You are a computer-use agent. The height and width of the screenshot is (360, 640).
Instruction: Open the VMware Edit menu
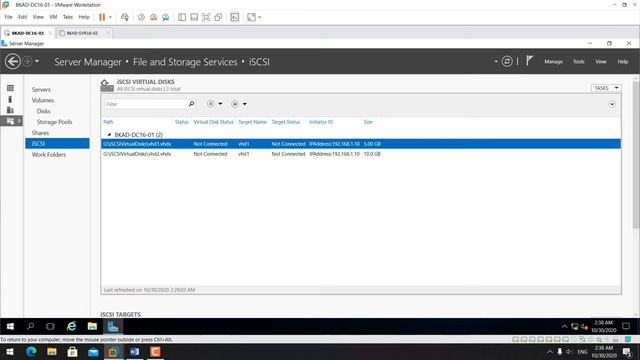(x=22, y=17)
